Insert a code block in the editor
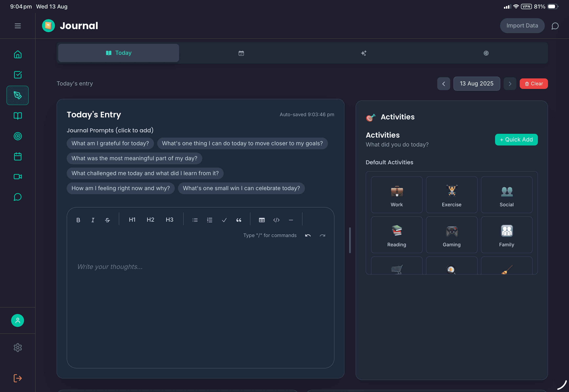 coord(276,220)
